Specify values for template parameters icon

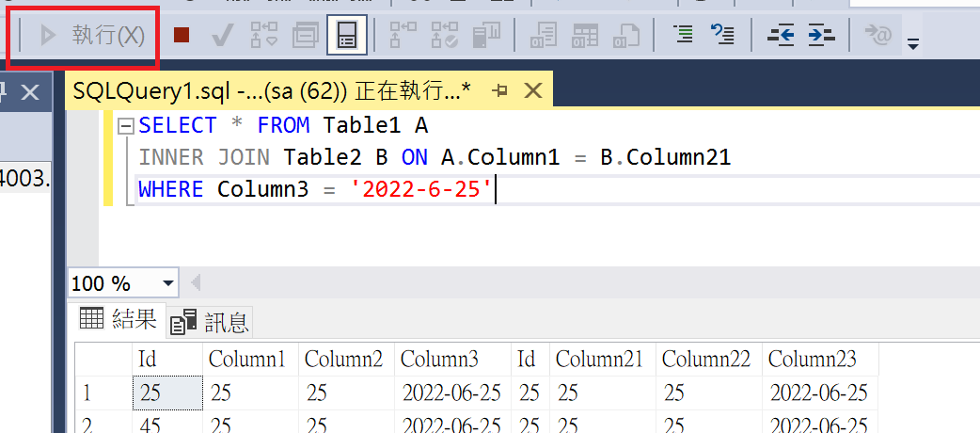click(x=878, y=35)
